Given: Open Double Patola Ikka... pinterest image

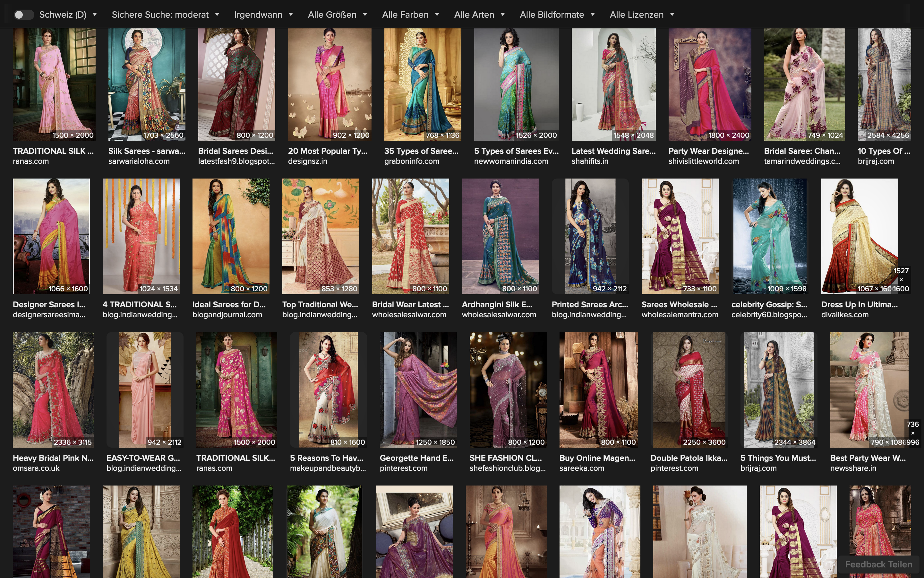Looking at the screenshot, I should point(689,390).
